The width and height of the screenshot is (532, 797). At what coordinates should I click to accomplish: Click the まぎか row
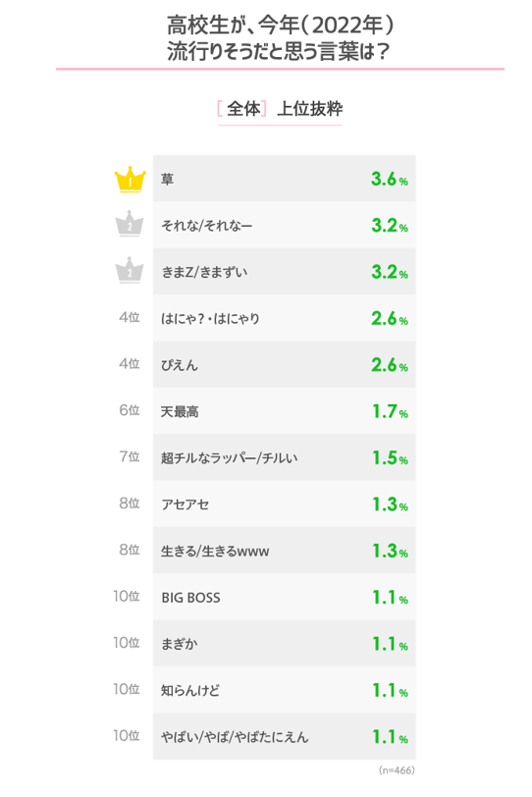[284, 644]
